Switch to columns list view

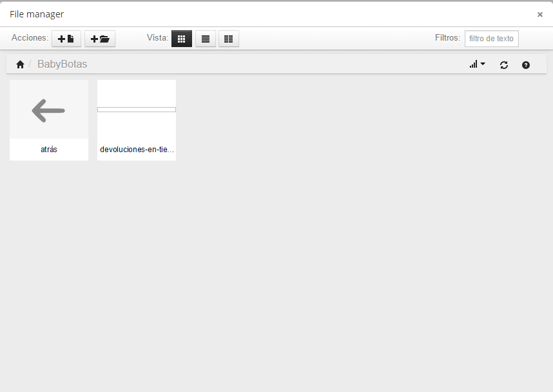[229, 39]
